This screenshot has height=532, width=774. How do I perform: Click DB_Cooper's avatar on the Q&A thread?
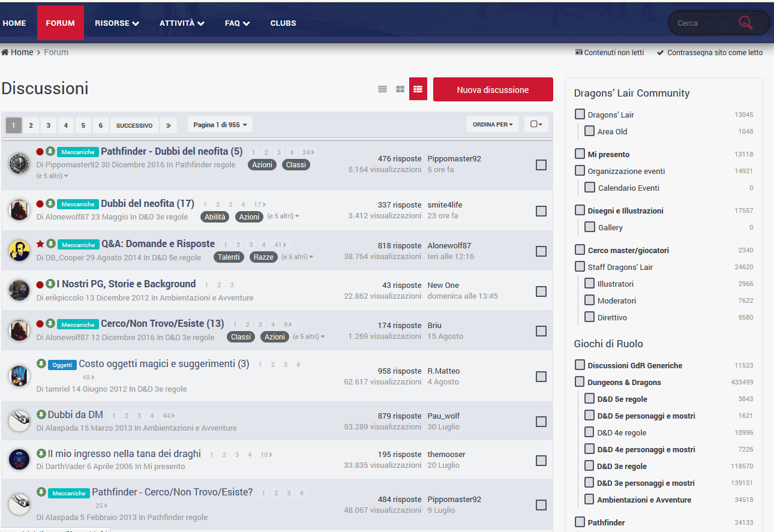click(19, 250)
